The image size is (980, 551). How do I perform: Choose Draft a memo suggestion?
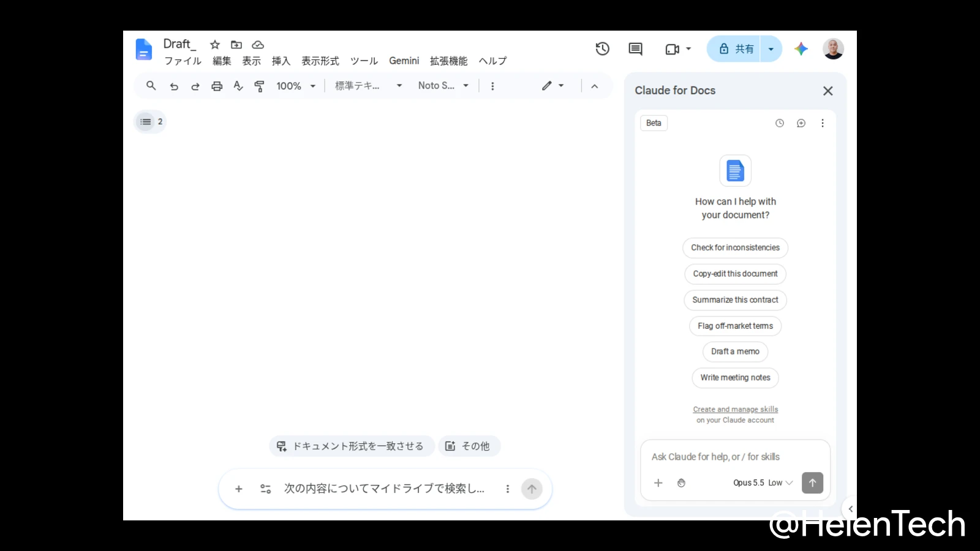(735, 352)
